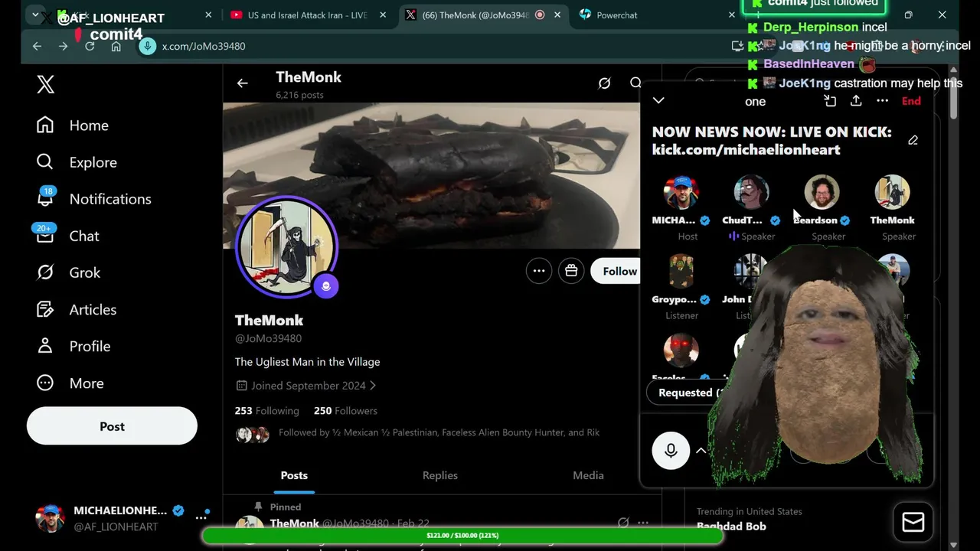Edit the Space title pencil icon
Viewport: 980px width, 551px height.
point(913,140)
